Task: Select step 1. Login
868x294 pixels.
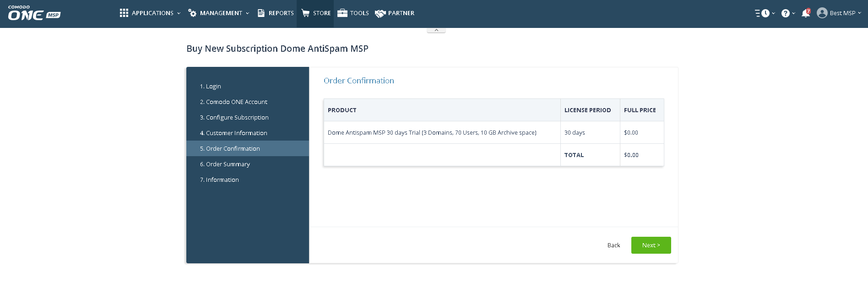Action: click(x=248, y=86)
